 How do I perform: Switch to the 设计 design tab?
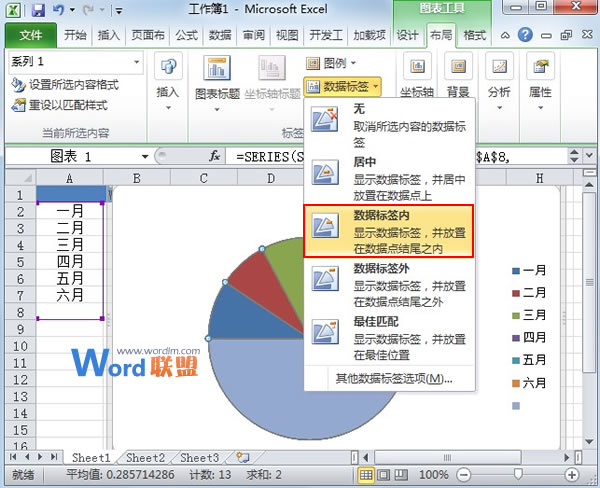(x=408, y=35)
